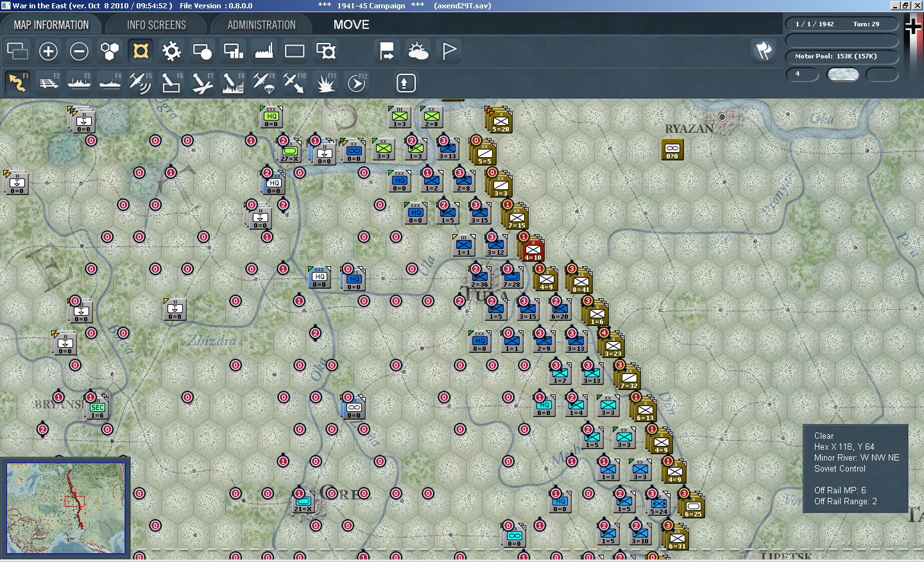The height and width of the screenshot is (562, 924).
Task: Select the SEC security unit 1=6
Action: click(97, 408)
